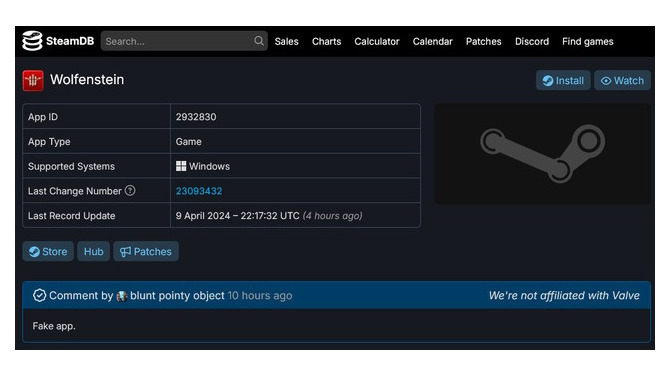The image size is (670, 377).
Task: Open the Charts menu item
Action: pos(326,41)
